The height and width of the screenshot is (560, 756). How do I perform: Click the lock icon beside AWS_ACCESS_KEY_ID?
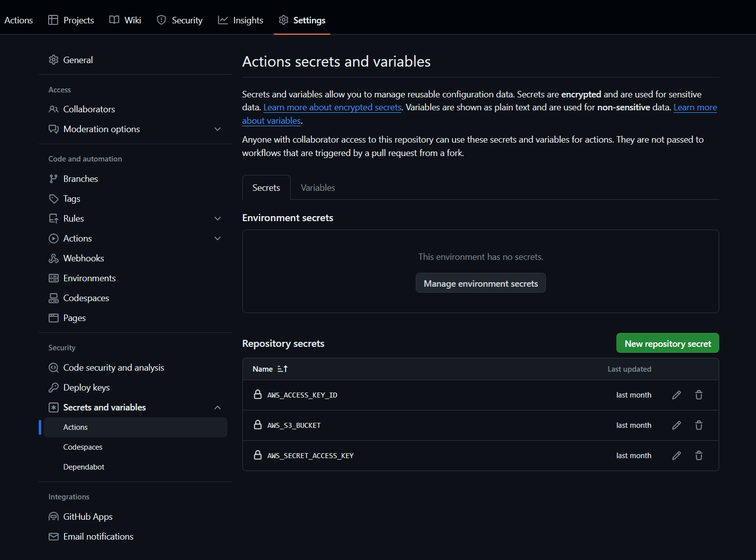coord(258,395)
